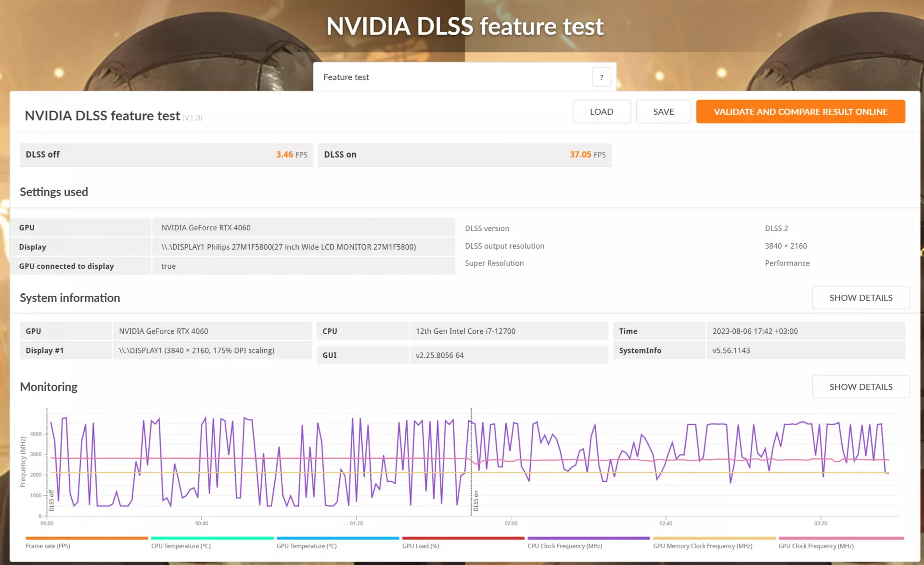Click the V1.3 version label
The image size is (924, 565).
[x=192, y=118]
